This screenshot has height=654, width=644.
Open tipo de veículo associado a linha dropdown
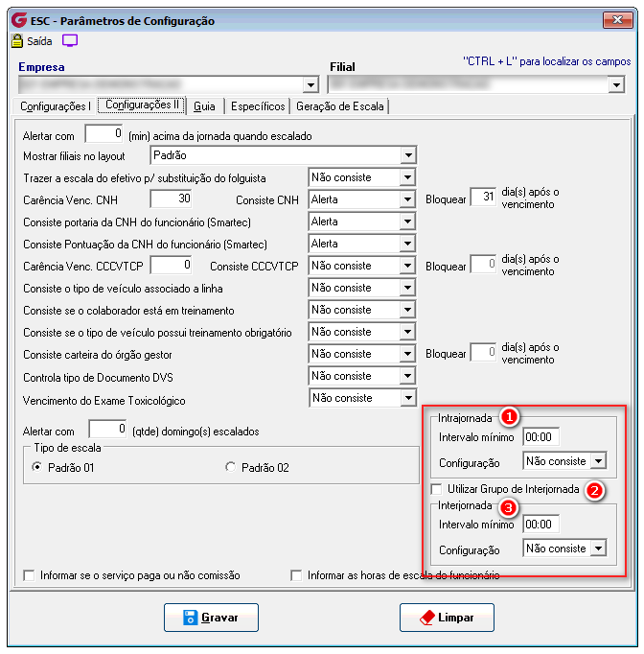[x=407, y=288]
